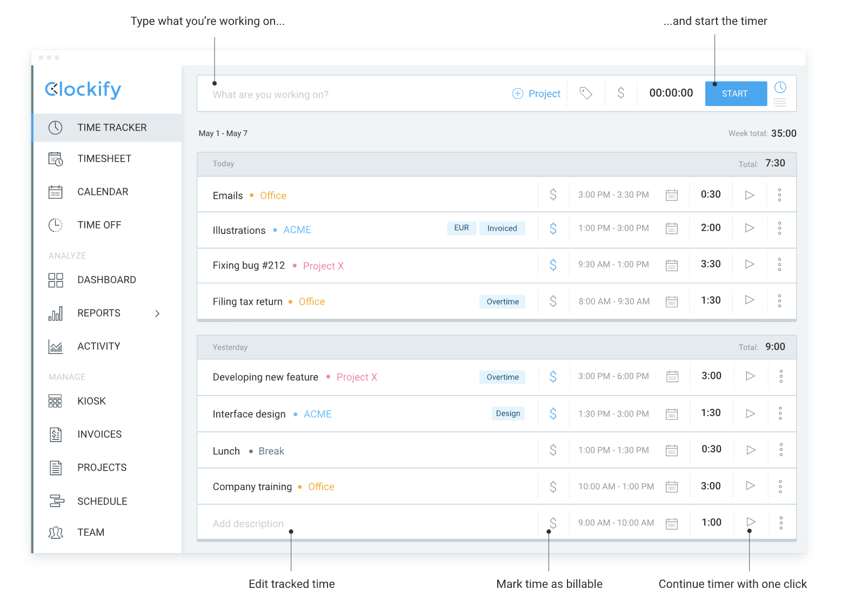Viewport: 842px width, 616px height.
Task: Open date picker for Filing tax return entry
Action: pos(672,302)
